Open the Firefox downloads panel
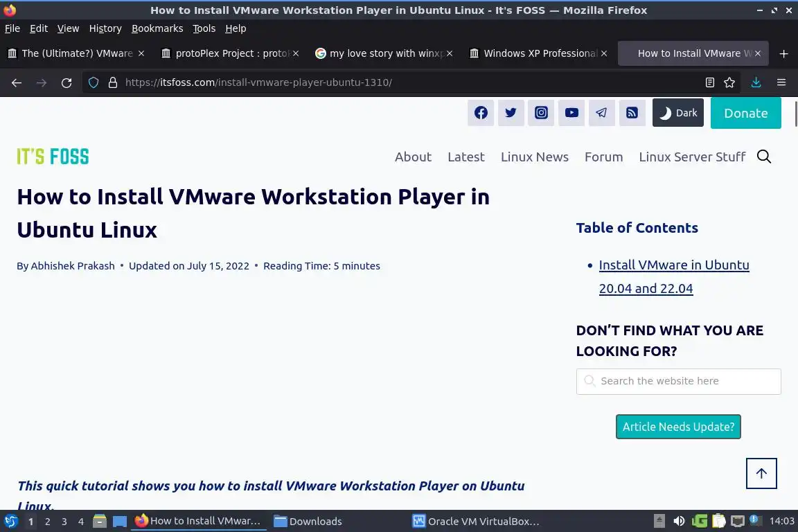The image size is (798, 532). pyautogui.click(x=756, y=82)
